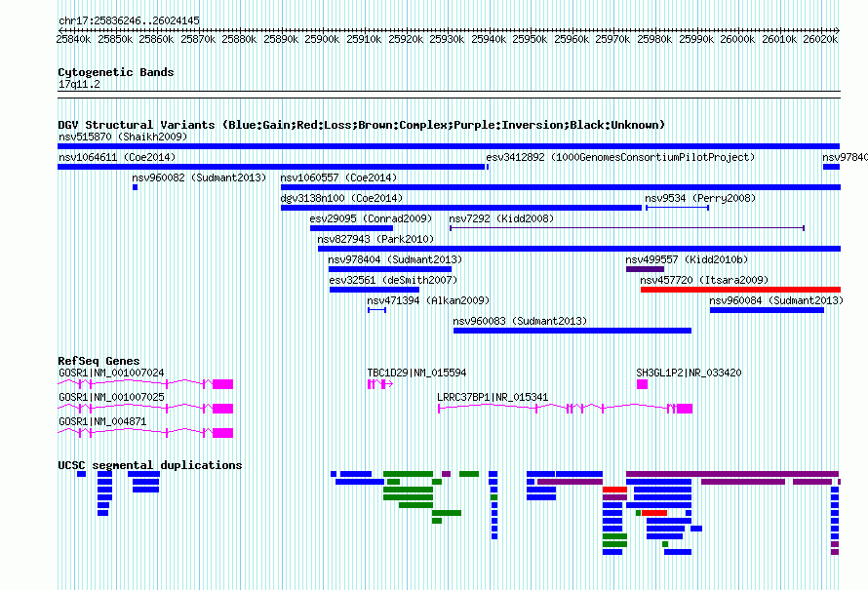Open the dgv3138n100 (Coe2014) variant label
Screen dimensions: 868x590
pos(341,198)
